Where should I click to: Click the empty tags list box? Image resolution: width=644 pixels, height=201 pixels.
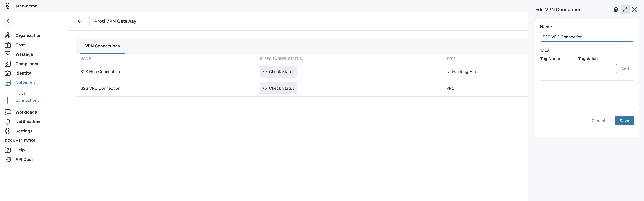coord(587,94)
